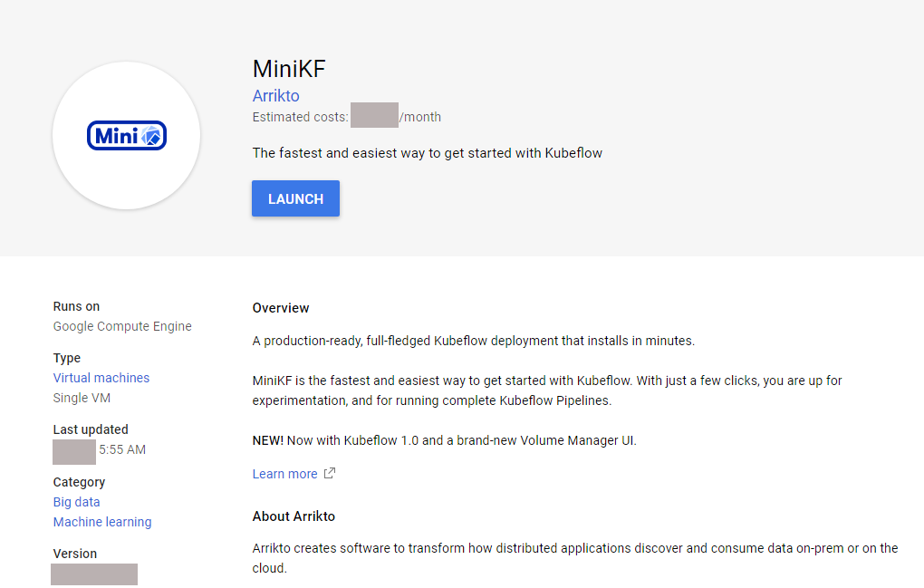Click the Version label
This screenshot has height=588, width=924.
[x=75, y=554]
